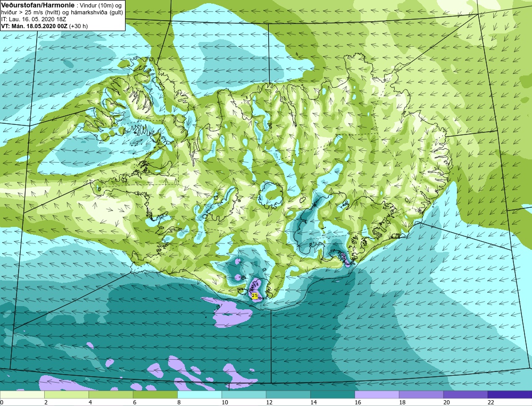This screenshot has width=532, height=406.
Task: Click the '(+30 h)' forecast offset text
Action: (78, 26)
